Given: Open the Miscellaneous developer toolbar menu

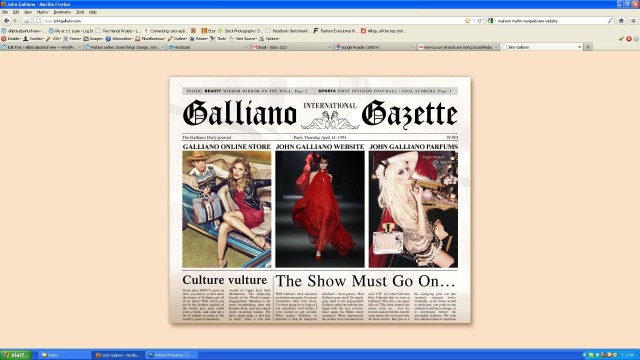Looking at the screenshot, I should (150, 39).
